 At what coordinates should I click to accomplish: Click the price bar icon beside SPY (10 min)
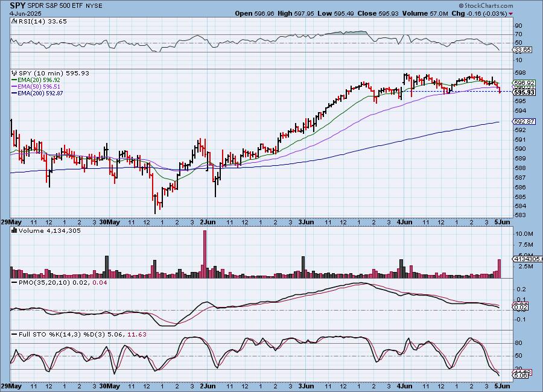(14, 73)
